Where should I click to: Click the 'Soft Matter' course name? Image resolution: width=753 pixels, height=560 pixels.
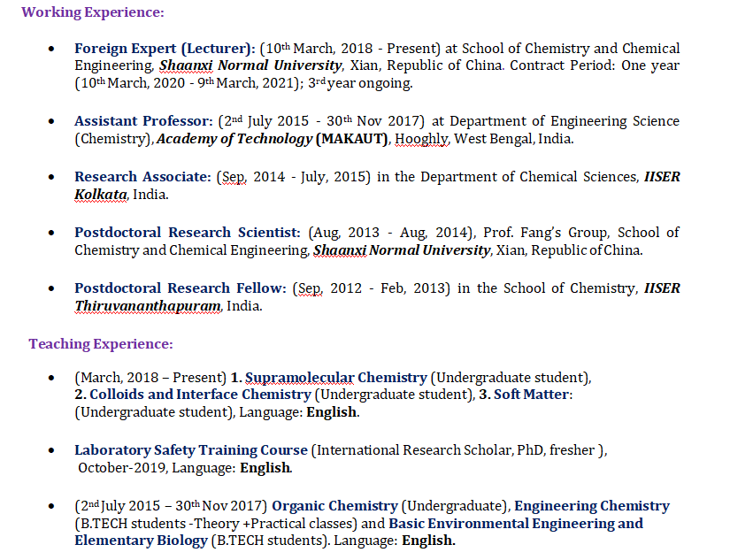tap(532, 395)
